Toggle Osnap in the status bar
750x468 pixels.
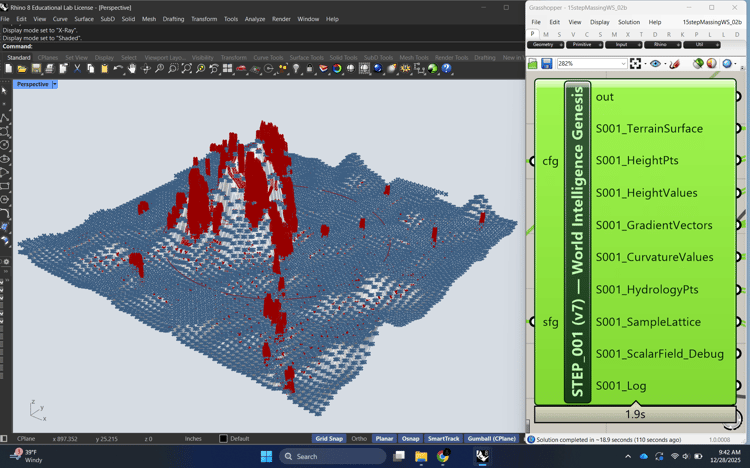(x=410, y=439)
